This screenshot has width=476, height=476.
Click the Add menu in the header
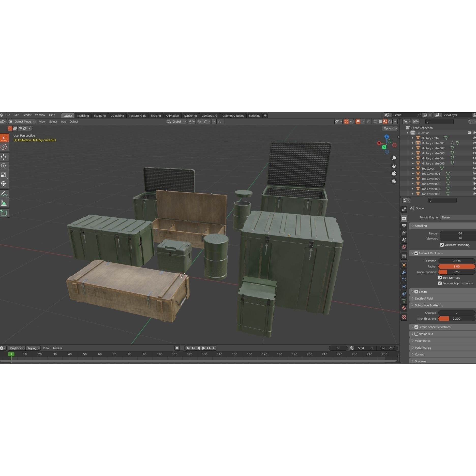pyautogui.click(x=63, y=122)
